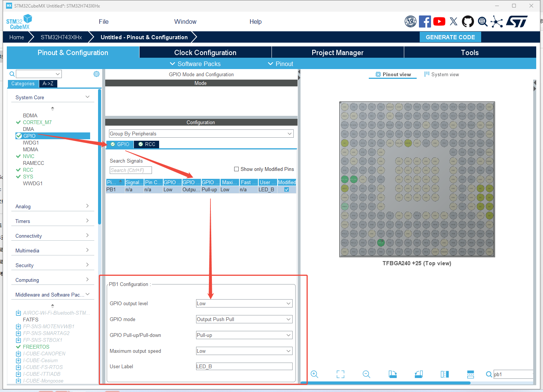Open the Software Packs dropdown menu
The width and height of the screenshot is (543, 392).
point(195,64)
